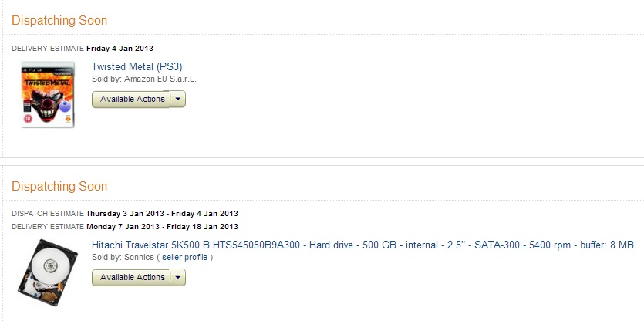Click Available Actions button under Twisted Metal
The image size is (644, 321).
(x=131, y=99)
